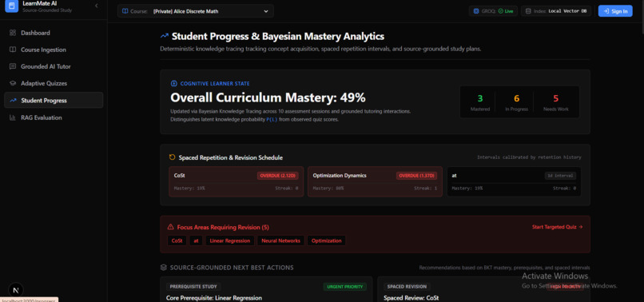Click the trend icon beside the page heading
This screenshot has width=644, height=302.
[x=165, y=36]
